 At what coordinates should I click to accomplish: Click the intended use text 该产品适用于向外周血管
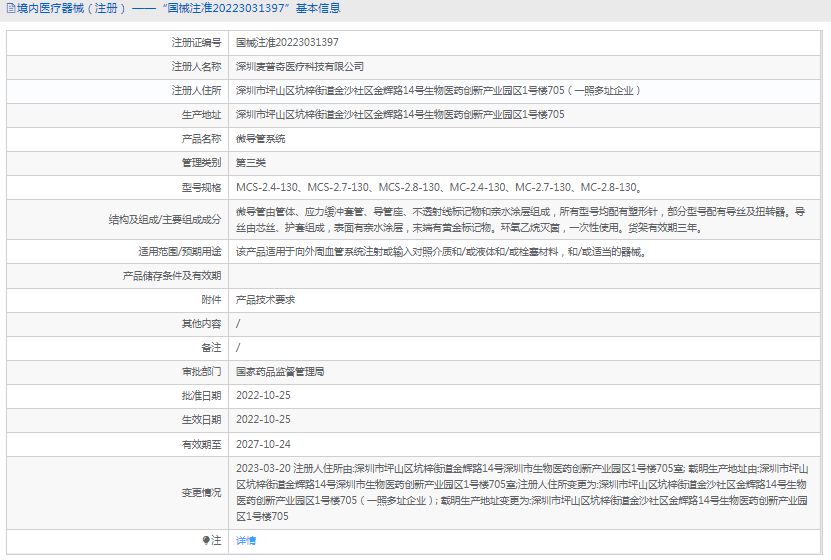(x=441, y=252)
